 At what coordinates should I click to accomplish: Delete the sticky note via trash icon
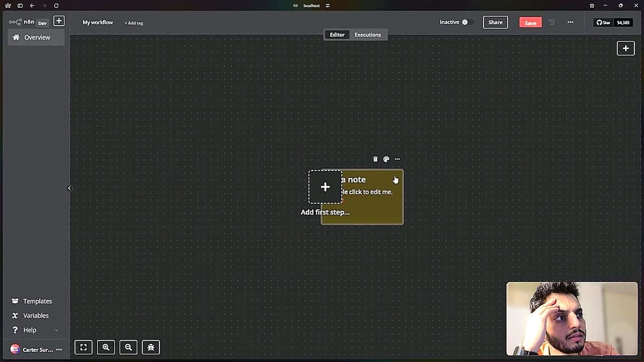pos(375,159)
